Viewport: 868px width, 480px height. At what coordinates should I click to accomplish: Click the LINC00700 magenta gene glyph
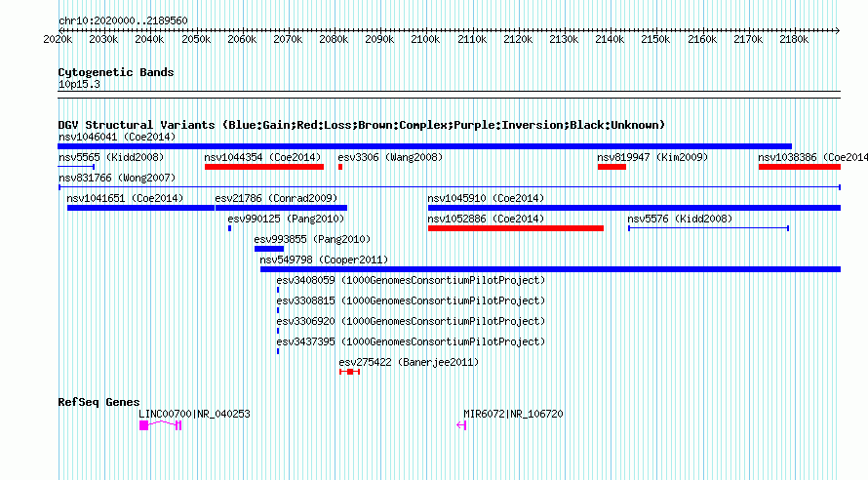[x=161, y=425]
